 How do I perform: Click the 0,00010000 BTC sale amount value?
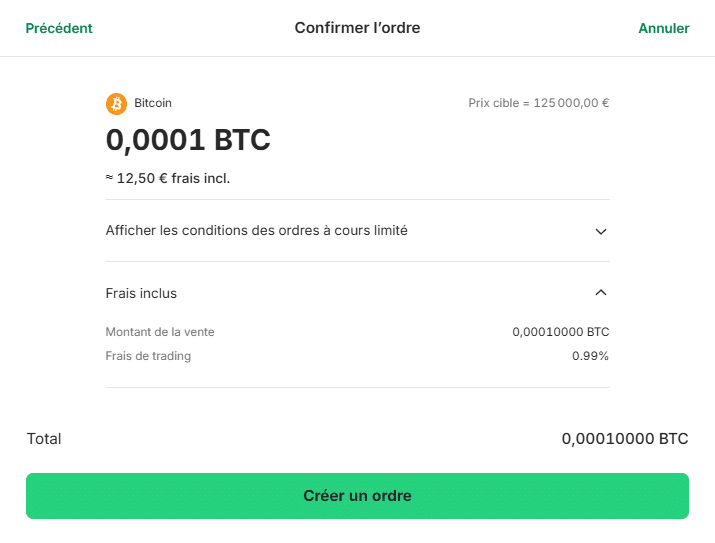[560, 332]
